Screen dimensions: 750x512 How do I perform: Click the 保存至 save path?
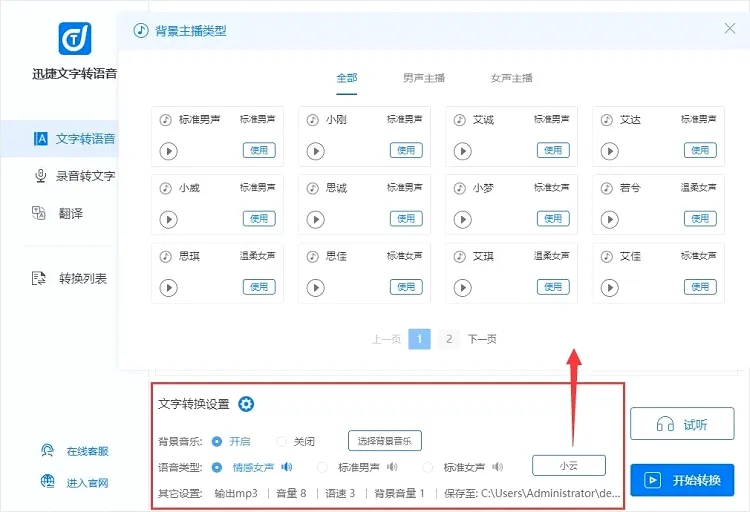click(x=532, y=493)
